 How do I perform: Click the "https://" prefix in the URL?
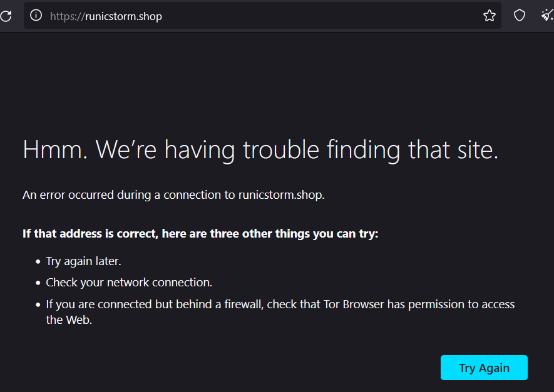click(66, 17)
